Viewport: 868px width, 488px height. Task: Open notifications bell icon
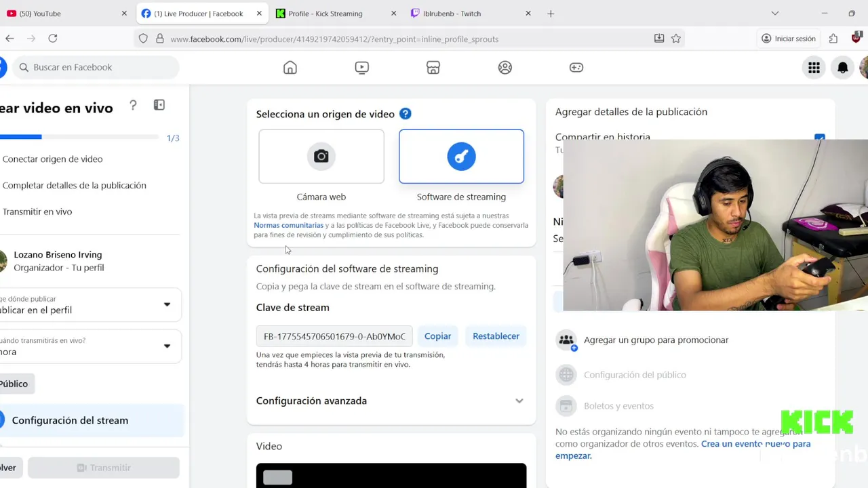click(843, 67)
